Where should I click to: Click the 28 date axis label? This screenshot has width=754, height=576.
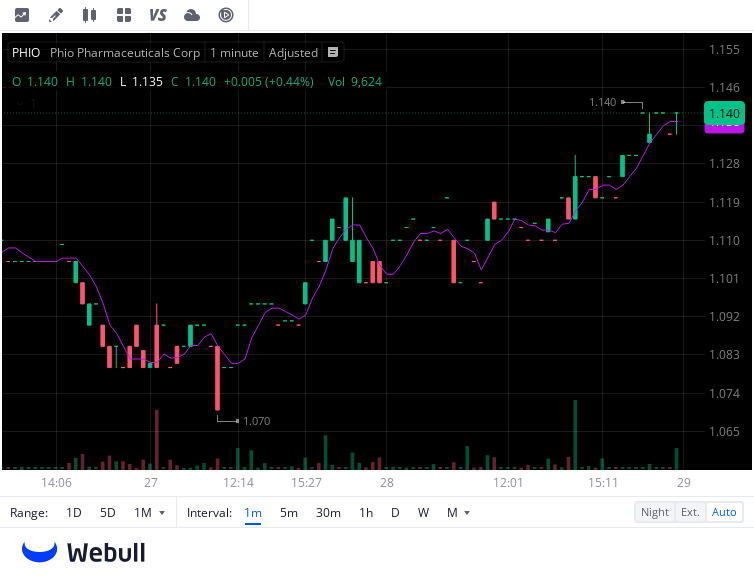tap(387, 483)
